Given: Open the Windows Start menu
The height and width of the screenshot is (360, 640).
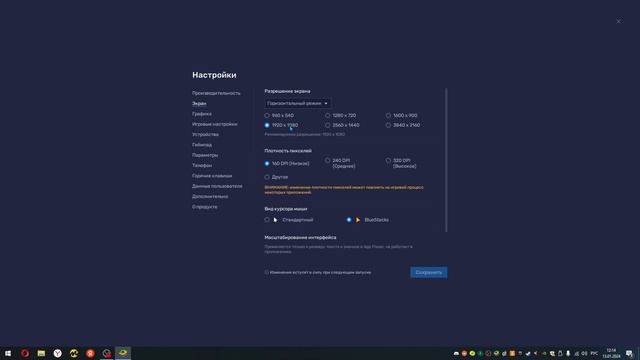Looking at the screenshot, I should [x=8, y=353].
